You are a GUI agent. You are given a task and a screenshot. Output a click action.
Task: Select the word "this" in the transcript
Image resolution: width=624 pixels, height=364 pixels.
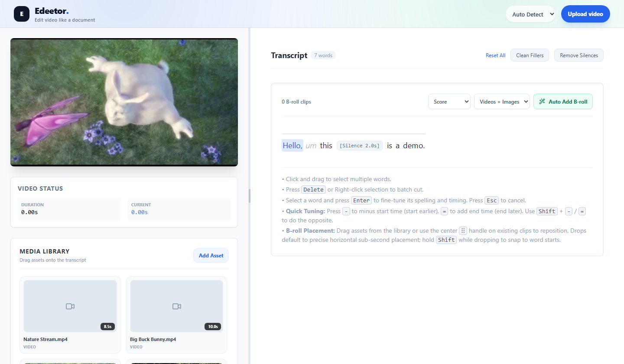coord(326,146)
